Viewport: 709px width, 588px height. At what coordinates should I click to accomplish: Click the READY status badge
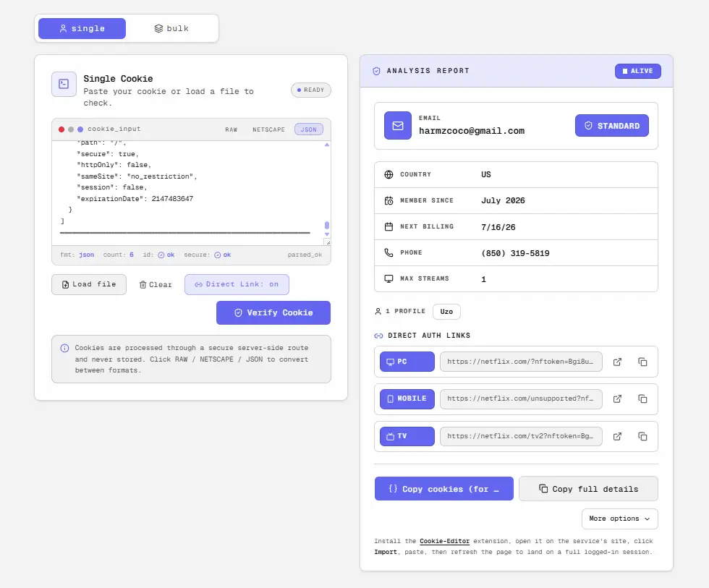[310, 90]
